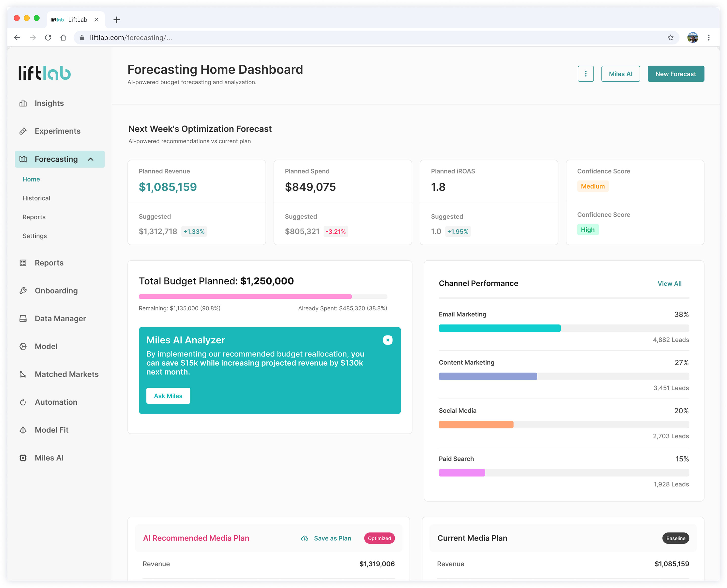Click the New Forecast button

pos(676,74)
